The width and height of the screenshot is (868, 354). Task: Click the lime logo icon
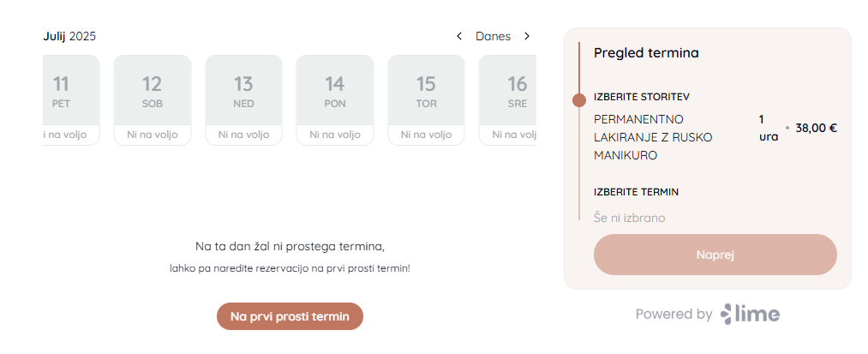pyautogui.click(x=727, y=314)
